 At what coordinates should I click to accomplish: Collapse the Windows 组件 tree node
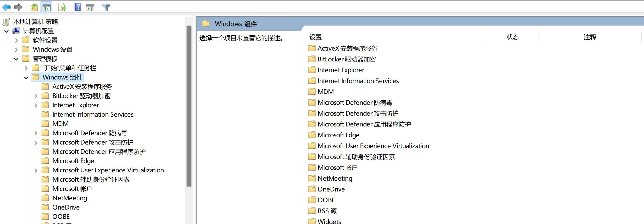26,78
